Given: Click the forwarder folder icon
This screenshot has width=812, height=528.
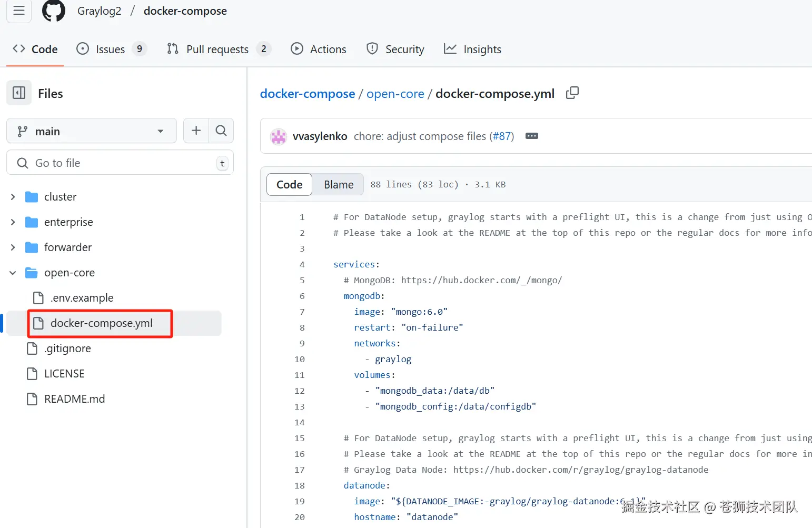Looking at the screenshot, I should pos(32,247).
